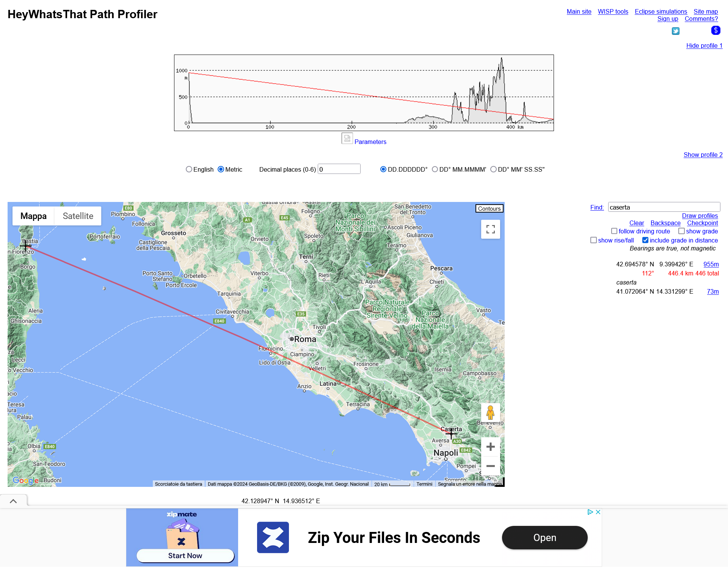Uncheck include grade in distance
The image size is (728, 574).
[x=645, y=240]
